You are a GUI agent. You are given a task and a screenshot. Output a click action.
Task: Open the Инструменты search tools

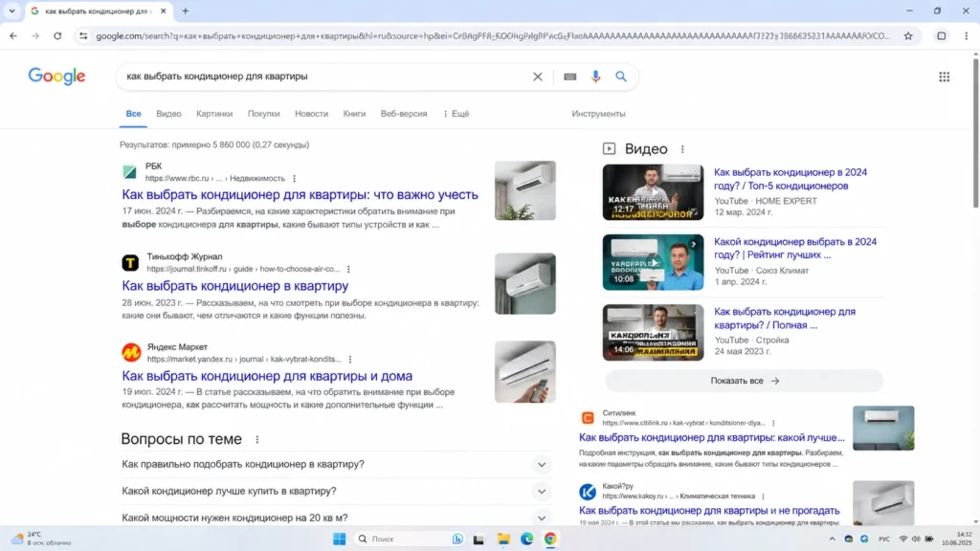tap(598, 114)
